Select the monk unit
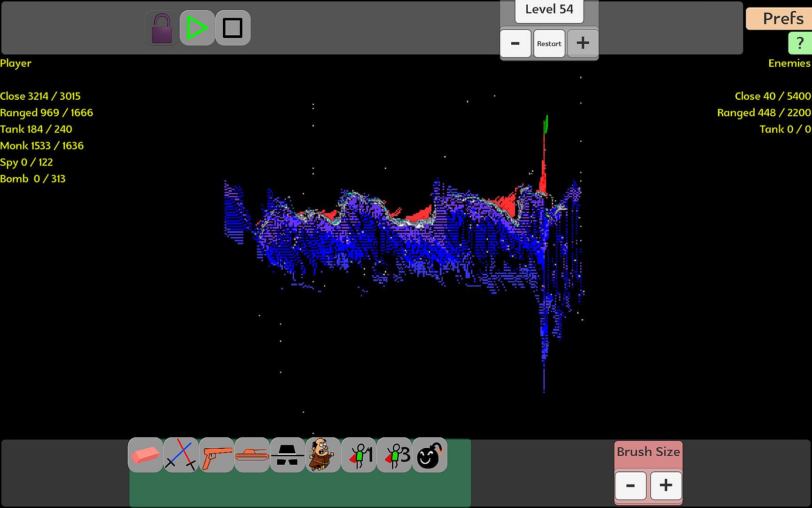This screenshot has height=508, width=812. [x=323, y=455]
